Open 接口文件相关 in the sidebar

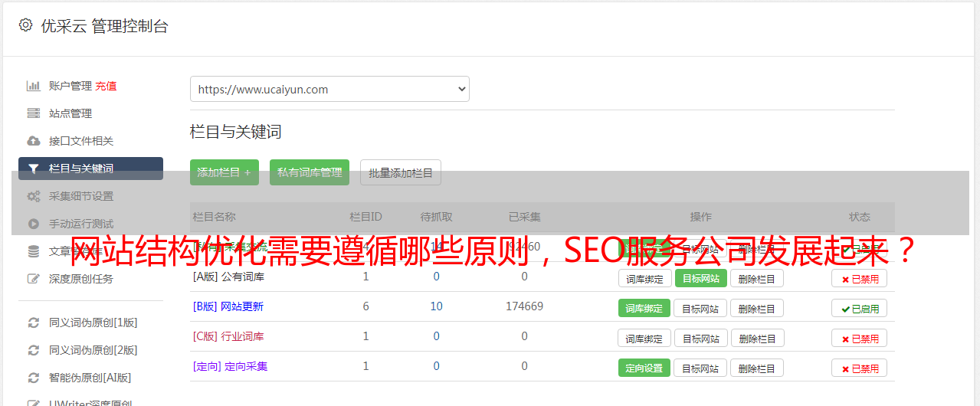click(81, 141)
